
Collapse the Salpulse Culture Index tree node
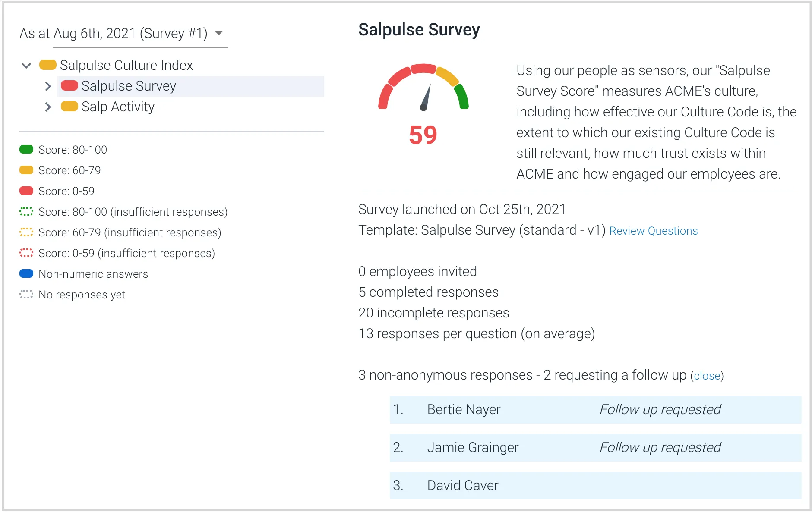click(x=26, y=66)
